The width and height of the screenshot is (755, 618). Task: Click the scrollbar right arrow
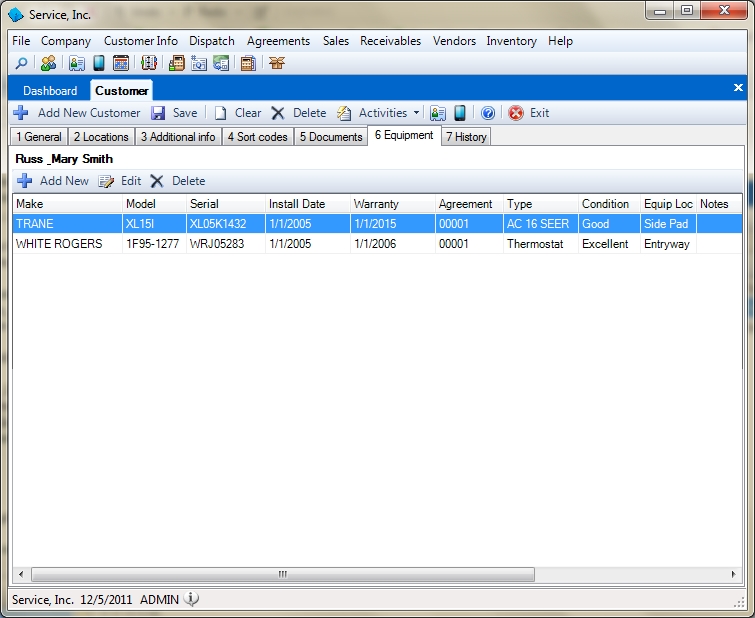[x=733, y=574]
